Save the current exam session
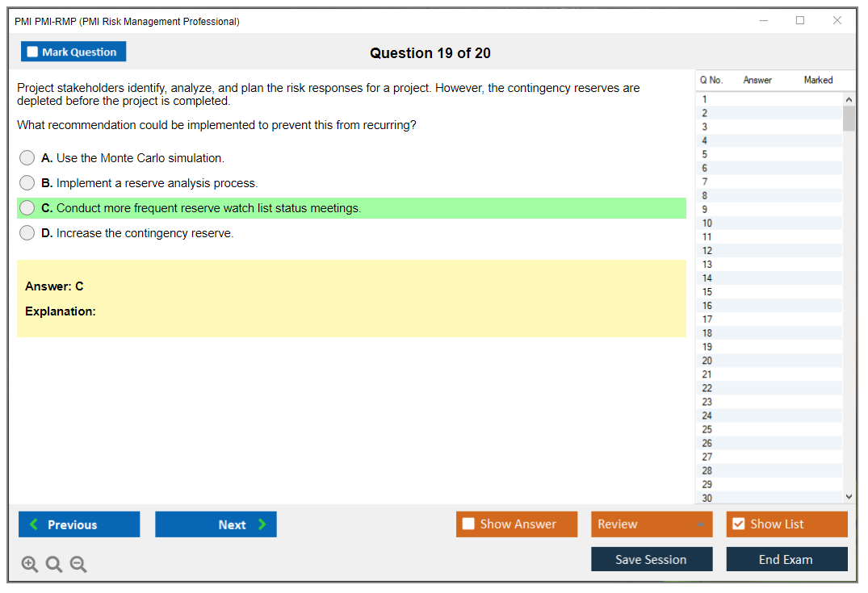Viewport: 868px width, 593px height. (651, 559)
